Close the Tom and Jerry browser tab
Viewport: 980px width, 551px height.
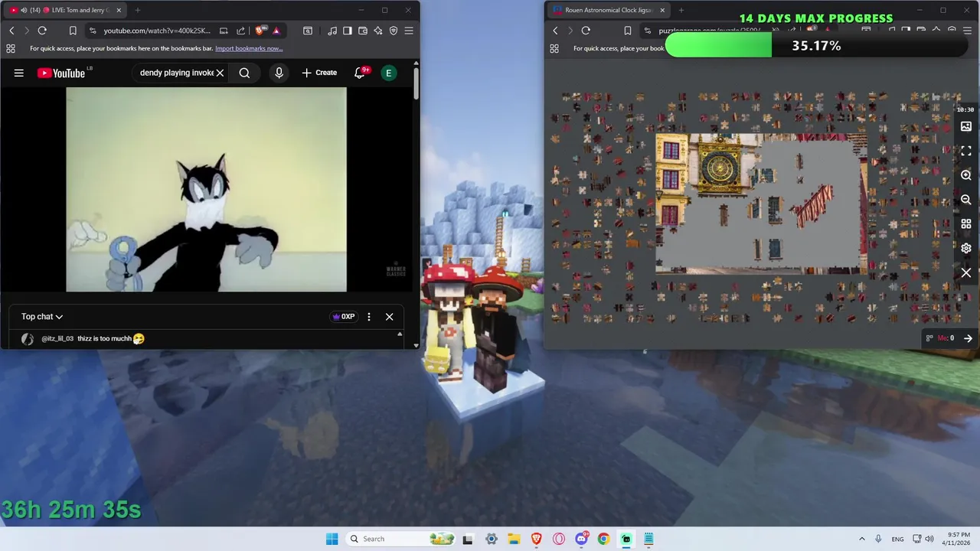pos(119,10)
